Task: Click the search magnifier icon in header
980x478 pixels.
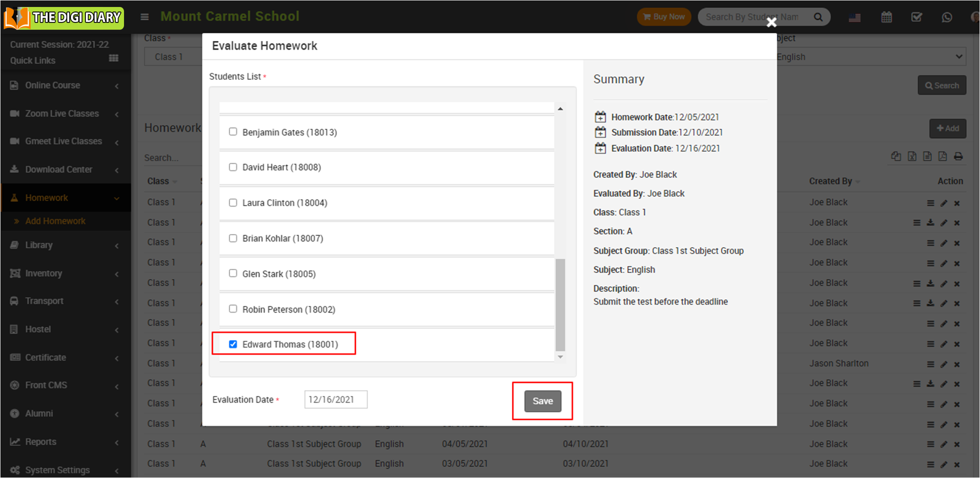Action: click(x=818, y=17)
